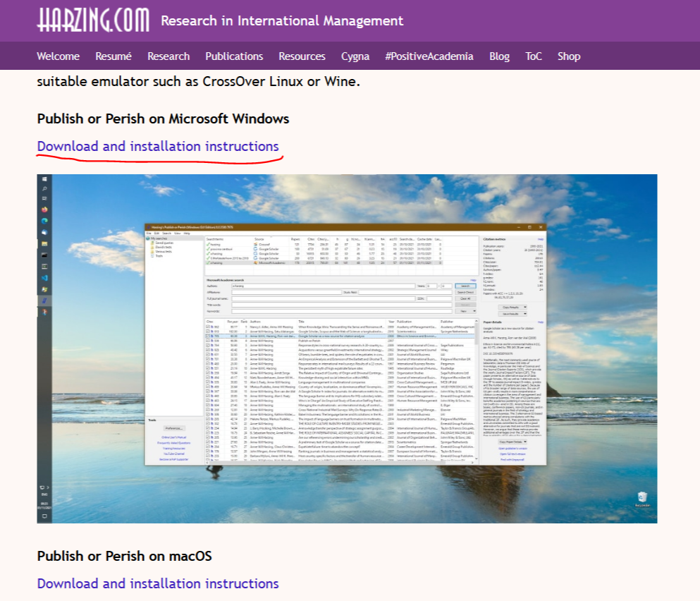
Task: Navigate to the Cygna page
Action: [x=355, y=56]
